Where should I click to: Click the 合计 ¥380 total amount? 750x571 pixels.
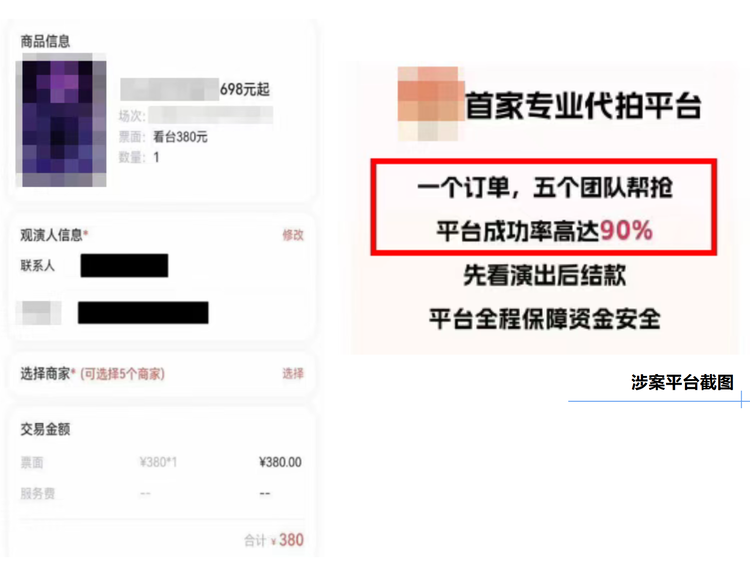(x=274, y=540)
